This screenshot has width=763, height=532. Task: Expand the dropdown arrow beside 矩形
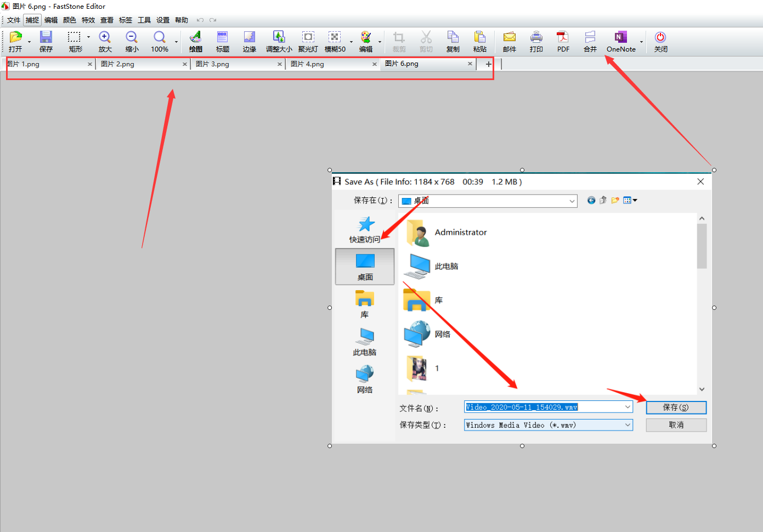coord(88,38)
